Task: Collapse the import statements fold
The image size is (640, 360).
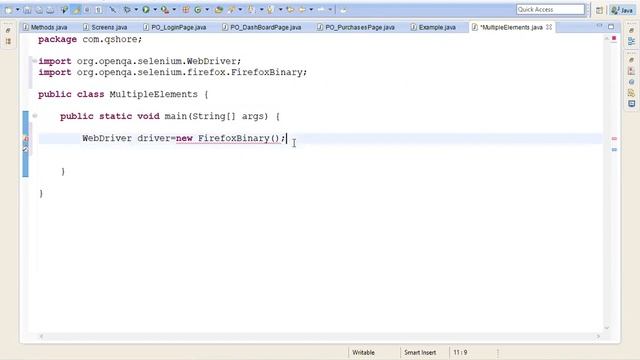Action: click(34, 61)
